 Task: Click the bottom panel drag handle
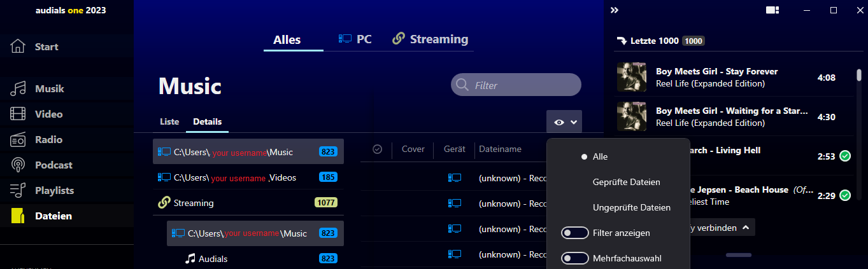point(739,255)
